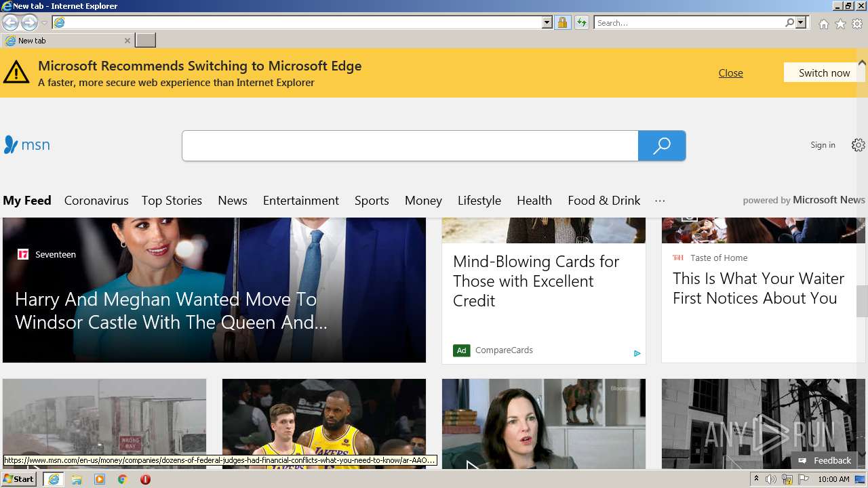
Task: Open the News section
Action: 233,201
